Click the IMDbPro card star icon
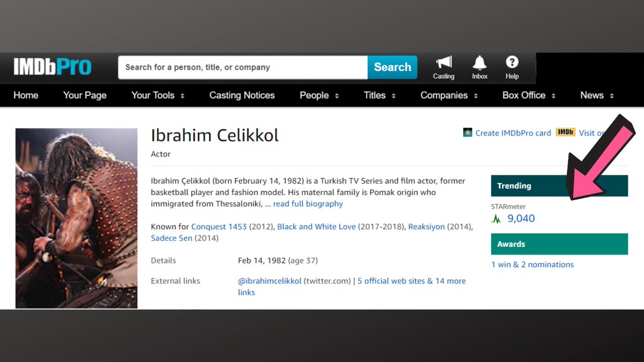 [x=467, y=132]
